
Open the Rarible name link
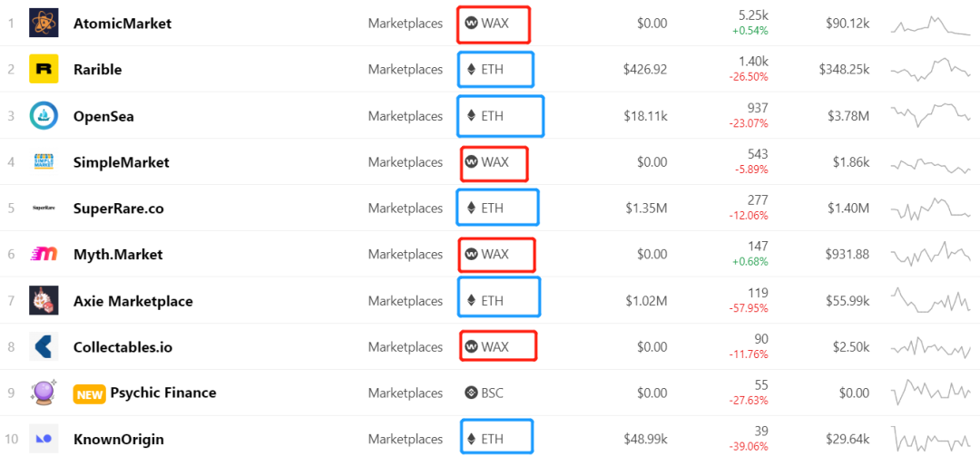click(98, 69)
